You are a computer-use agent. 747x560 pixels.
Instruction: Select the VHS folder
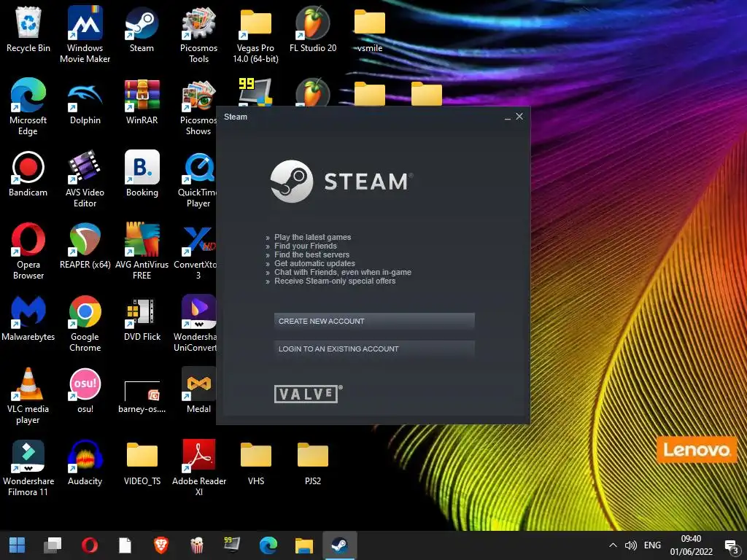(255, 463)
